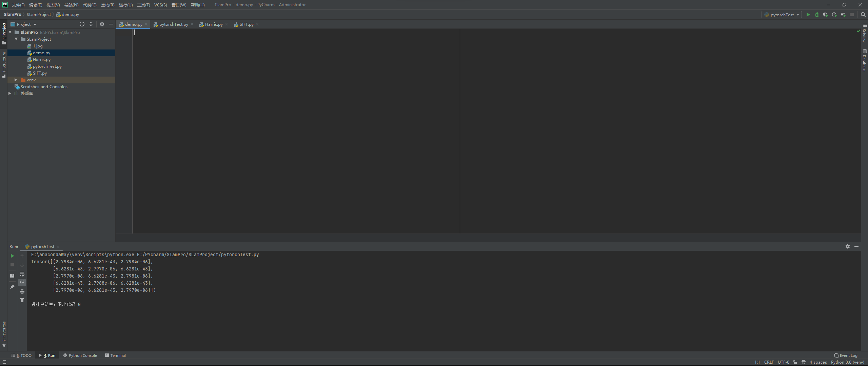Open the 运行(U) menu

125,5
